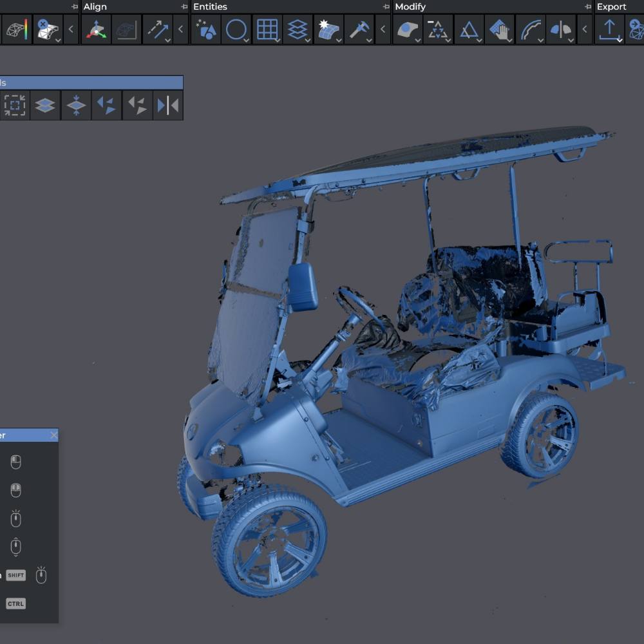Toggle the pin on the Modify panel
The height and width of the screenshot is (644, 644).
[588, 6]
